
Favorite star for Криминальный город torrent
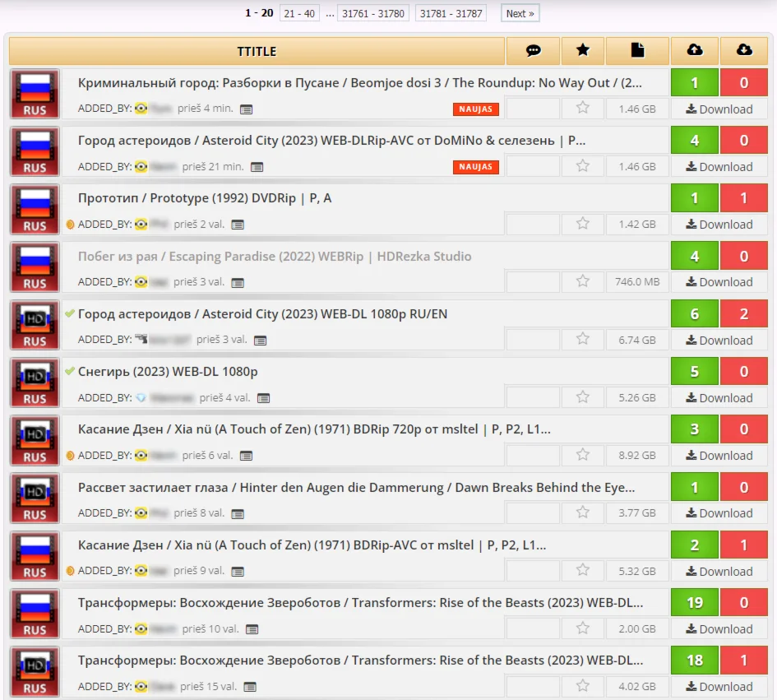583,108
